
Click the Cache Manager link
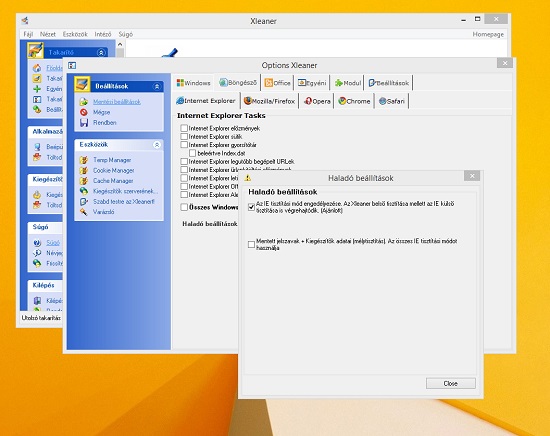(x=113, y=181)
